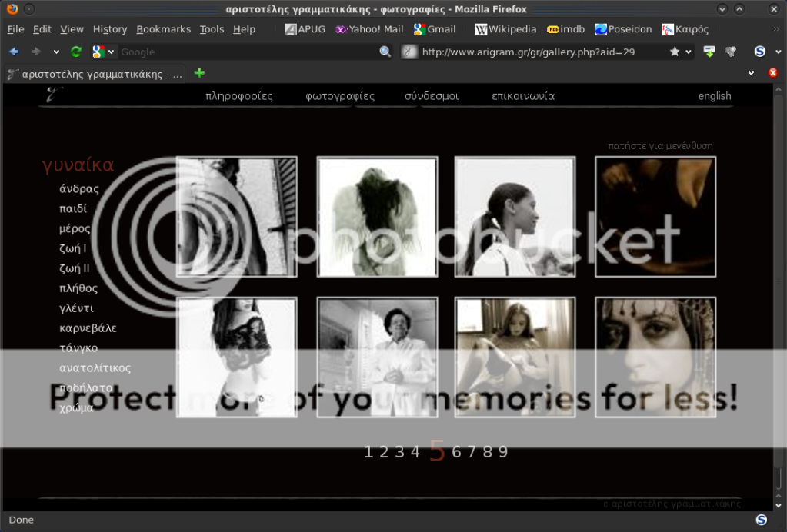Reload the page with the green refresh icon
The width and height of the screenshot is (787, 532).
pyautogui.click(x=76, y=52)
